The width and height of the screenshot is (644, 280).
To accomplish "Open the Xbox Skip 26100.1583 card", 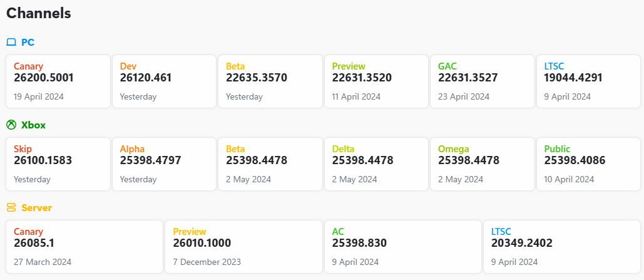I will [x=58, y=164].
